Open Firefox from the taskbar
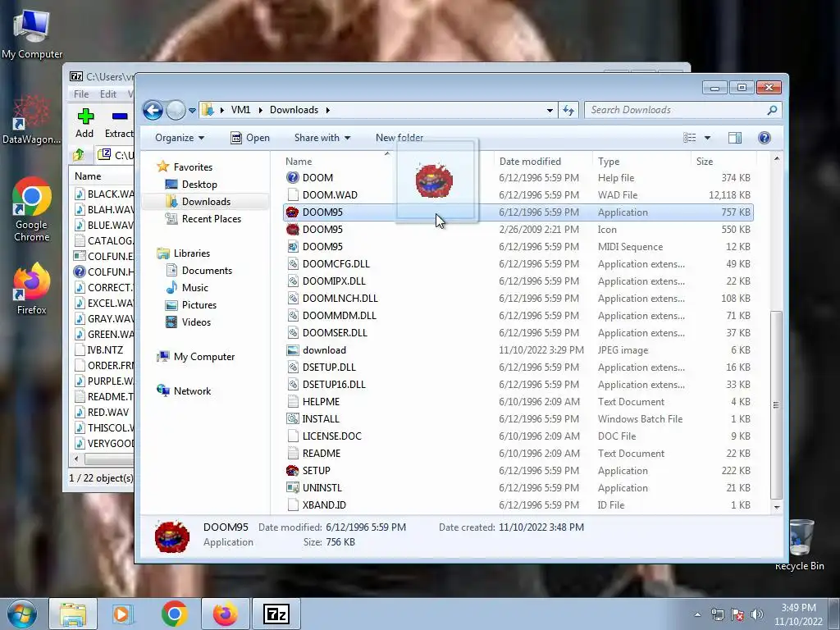Viewport: 840px width, 630px height. coord(225,614)
